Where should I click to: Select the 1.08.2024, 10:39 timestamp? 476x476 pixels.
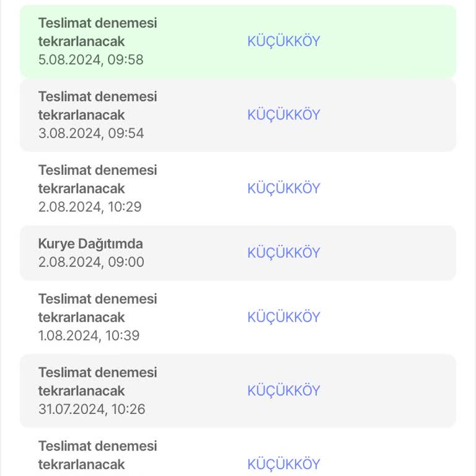[89, 336]
